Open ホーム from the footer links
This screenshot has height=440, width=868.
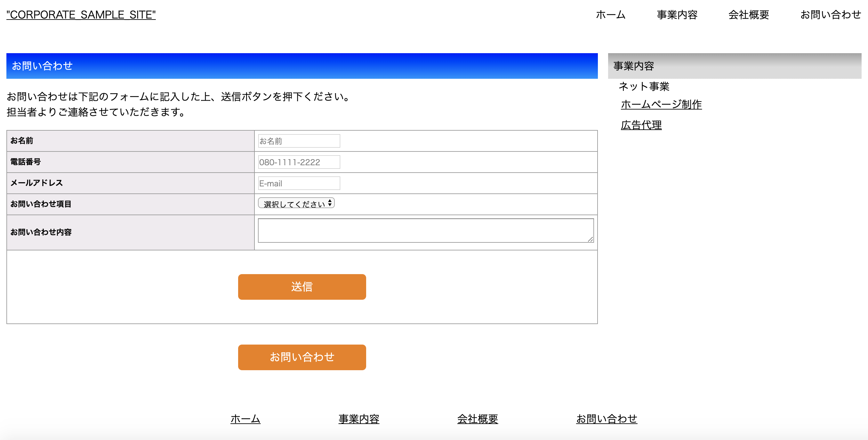pyautogui.click(x=245, y=419)
